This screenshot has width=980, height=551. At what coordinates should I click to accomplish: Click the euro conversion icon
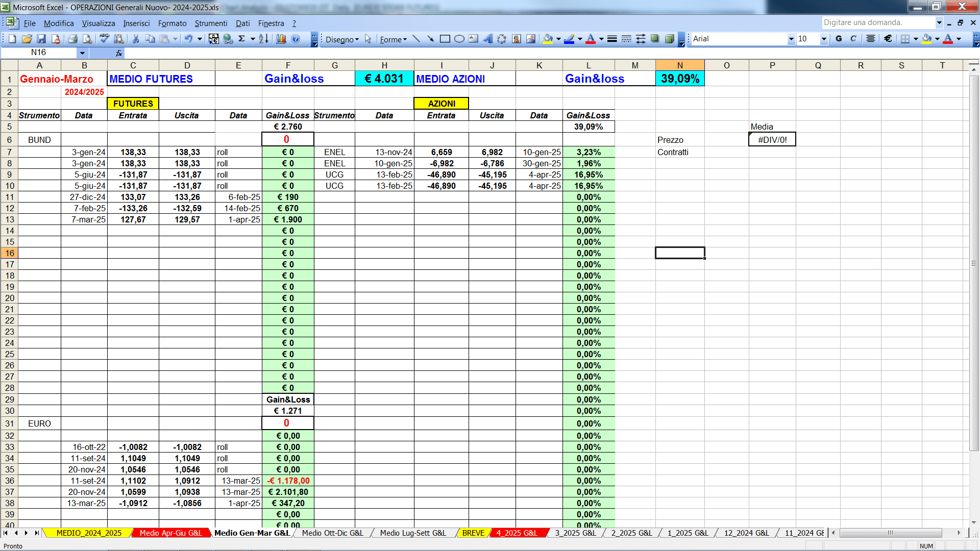point(214,39)
